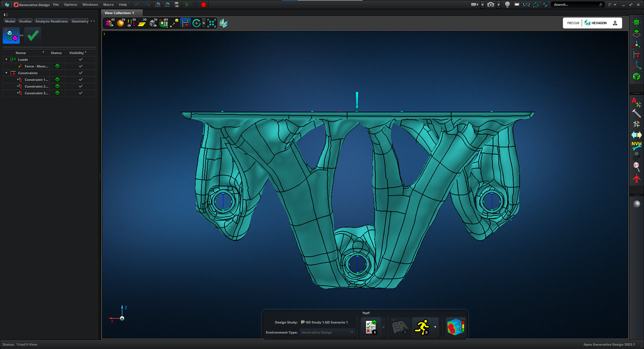Click the fit-to-view icon

(212, 23)
